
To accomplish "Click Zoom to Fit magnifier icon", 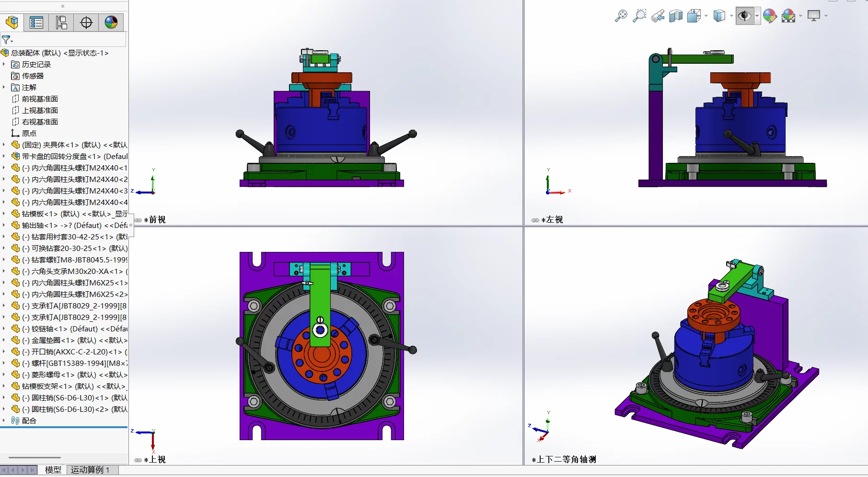I will click(621, 16).
